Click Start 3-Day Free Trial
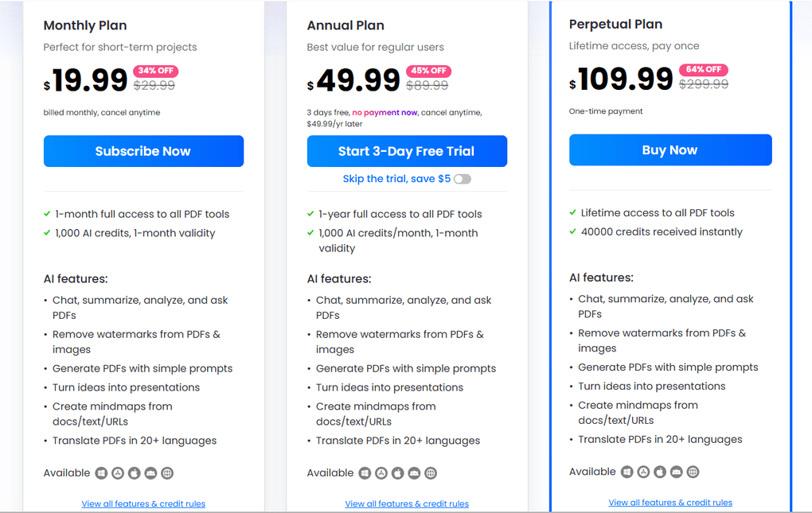Viewport: 812px width, 513px height. (x=407, y=151)
